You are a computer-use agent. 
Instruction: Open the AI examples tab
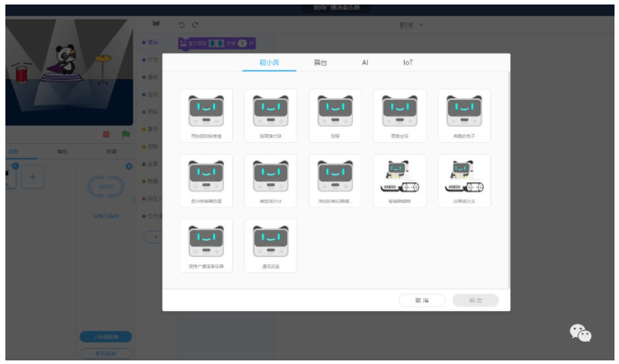(365, 62)
